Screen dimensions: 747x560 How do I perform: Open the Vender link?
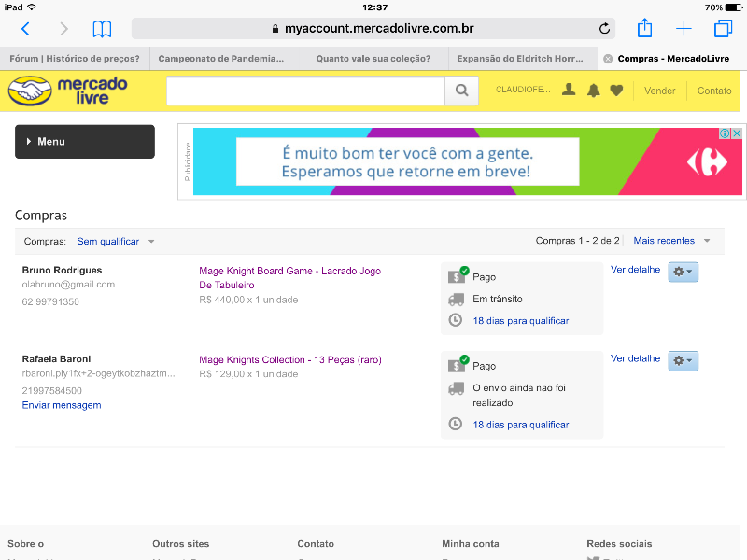pos(660,91)
